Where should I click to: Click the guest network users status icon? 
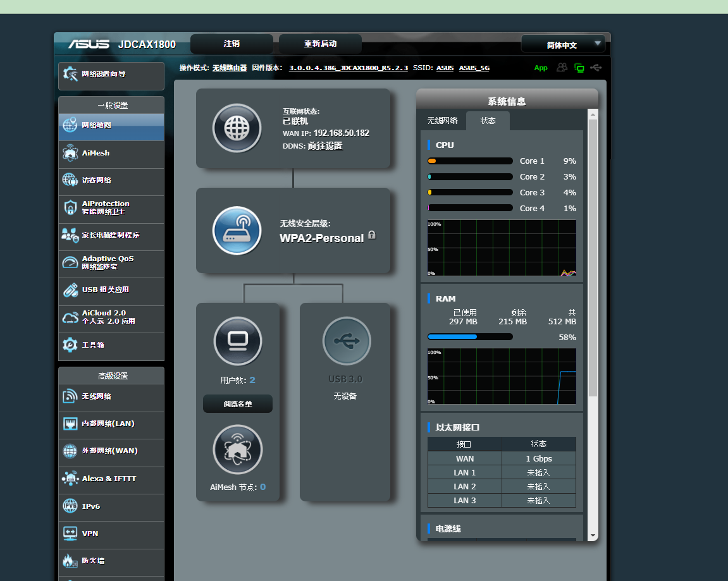(562, 68)
